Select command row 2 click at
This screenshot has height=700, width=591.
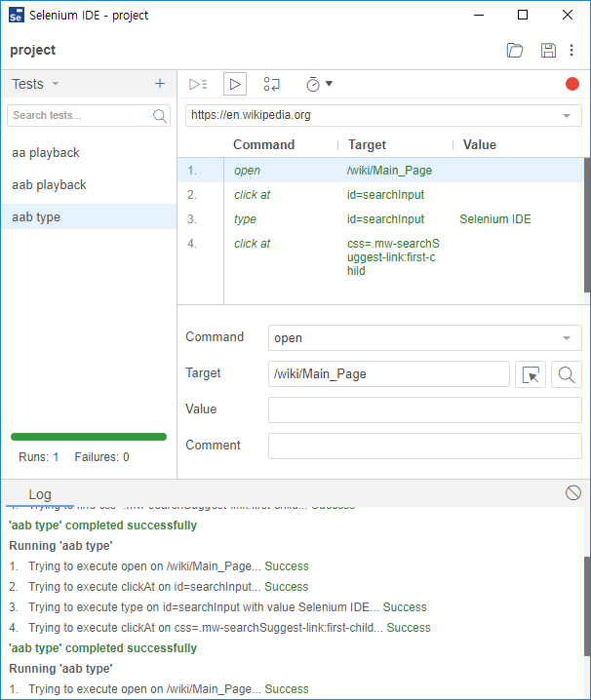[x=380, y=195]
